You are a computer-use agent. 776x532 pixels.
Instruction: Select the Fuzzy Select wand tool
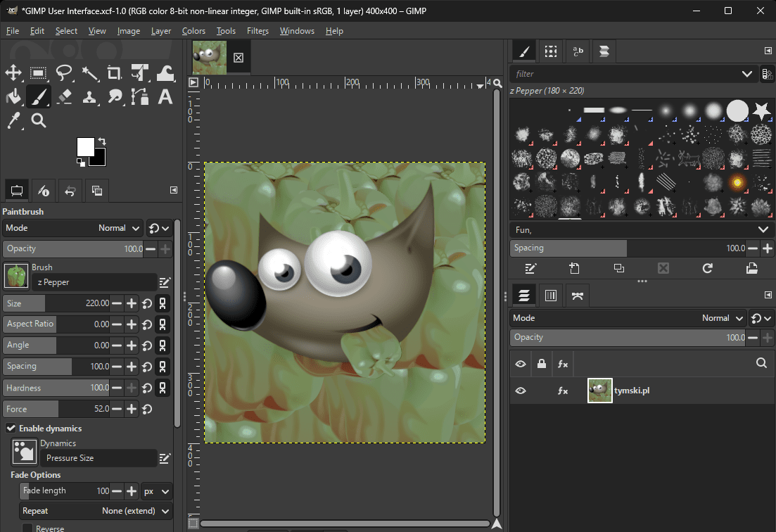pyautogui.click(x=89, y=73)
